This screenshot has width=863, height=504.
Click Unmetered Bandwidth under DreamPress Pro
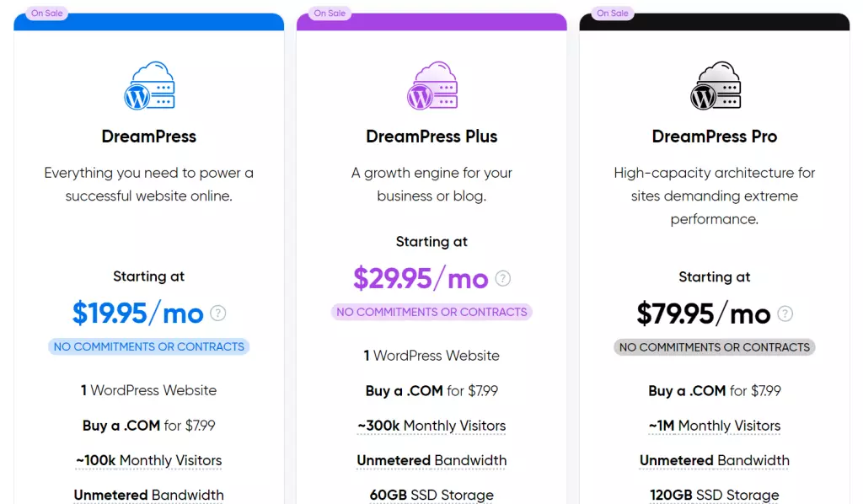pyautogui.click(x=715, y=460)
